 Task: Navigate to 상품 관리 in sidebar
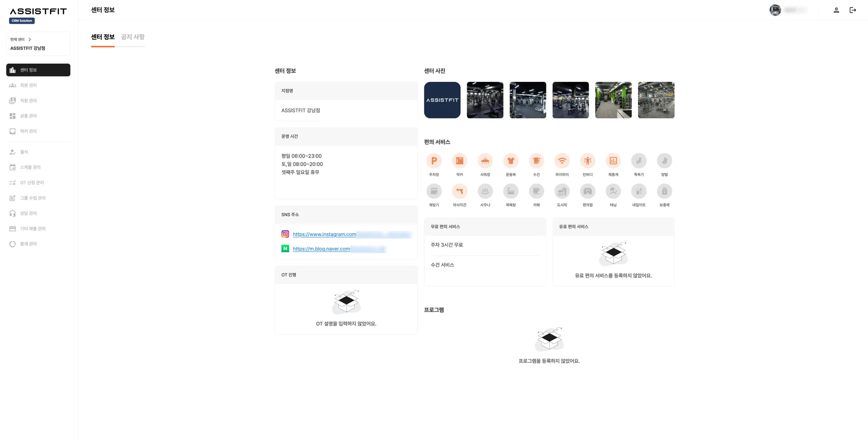38,116
